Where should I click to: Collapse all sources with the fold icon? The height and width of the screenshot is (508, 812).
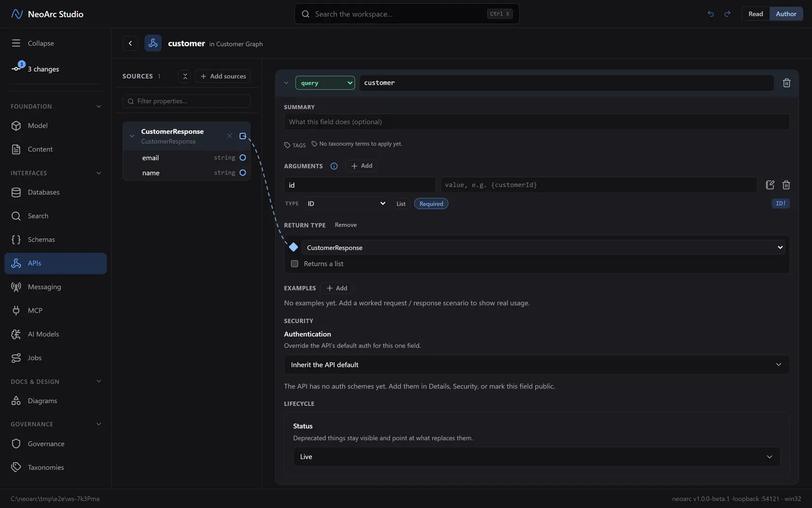click(185, 76)
